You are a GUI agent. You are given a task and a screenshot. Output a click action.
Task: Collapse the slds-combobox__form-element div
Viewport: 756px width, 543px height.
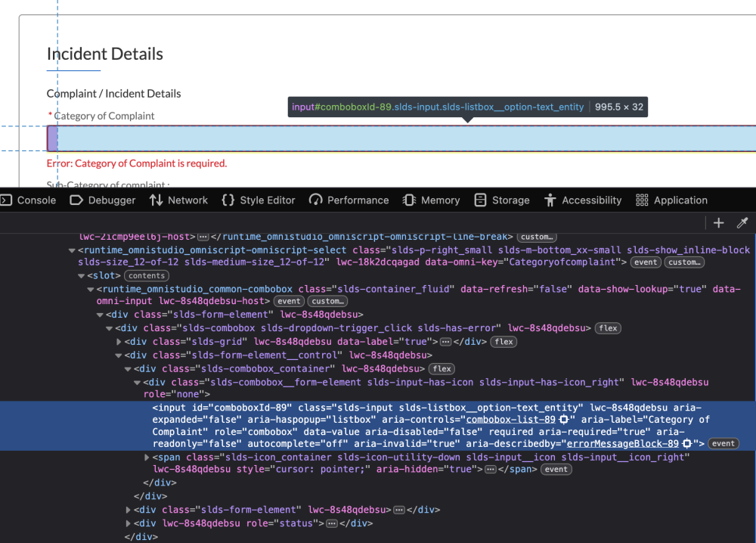coord(137,383)
